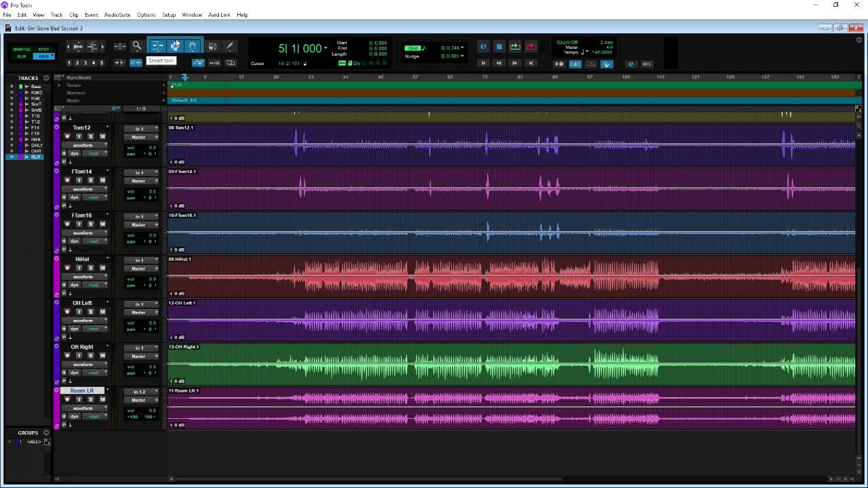
Task: Enable Slip edit mode
Action: pyautogui.click(x=22, y=56)
